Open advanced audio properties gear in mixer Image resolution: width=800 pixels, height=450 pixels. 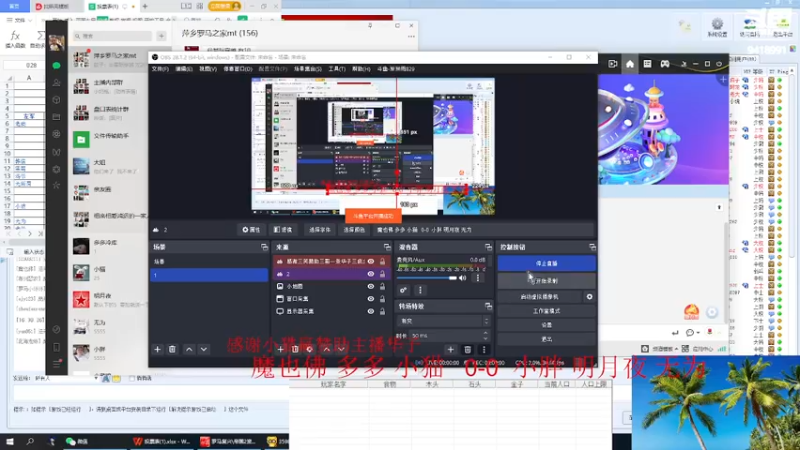[403, 290]
